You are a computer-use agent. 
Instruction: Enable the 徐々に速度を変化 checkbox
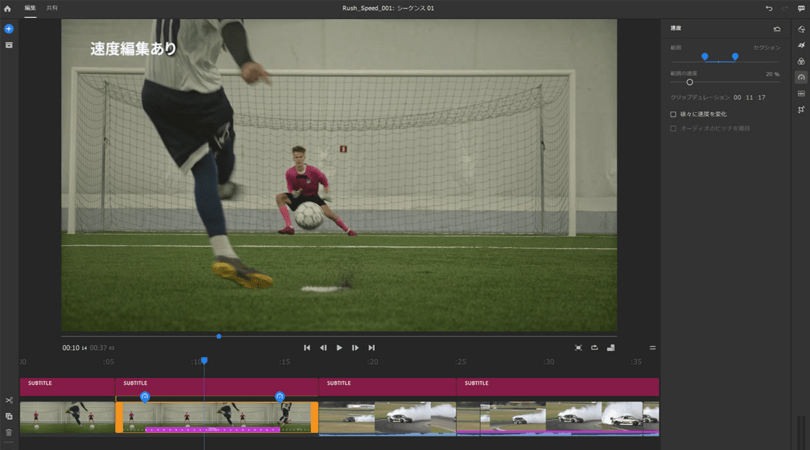[673, 114]
